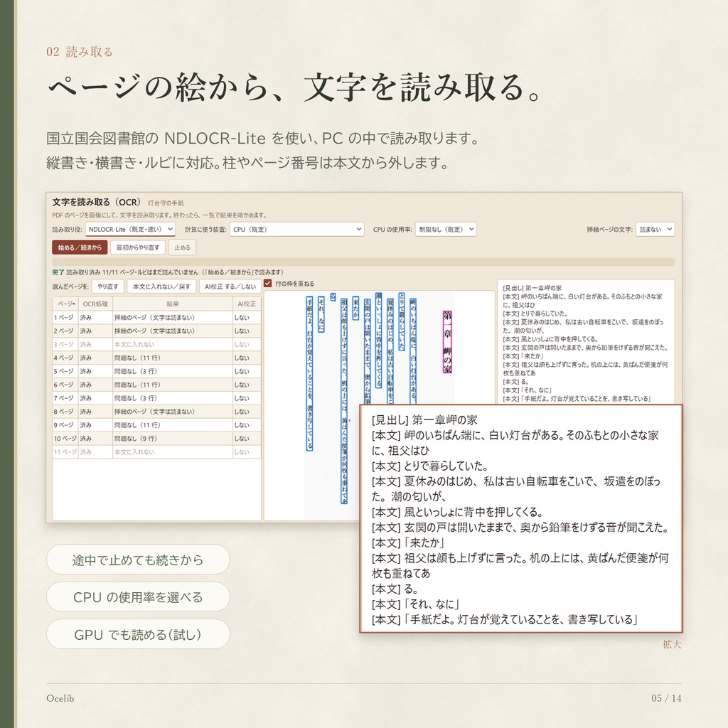Click the 本文に入れない/戻す button

[x=161, y=287]
